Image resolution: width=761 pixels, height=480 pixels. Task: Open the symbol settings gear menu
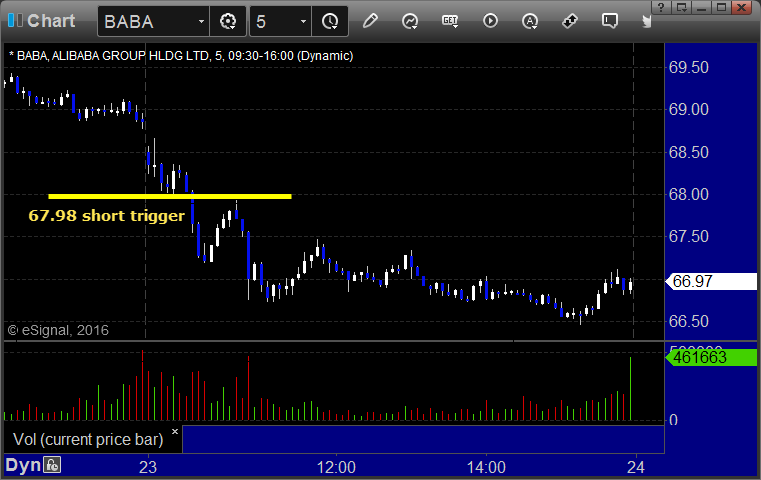coord(228,21)
